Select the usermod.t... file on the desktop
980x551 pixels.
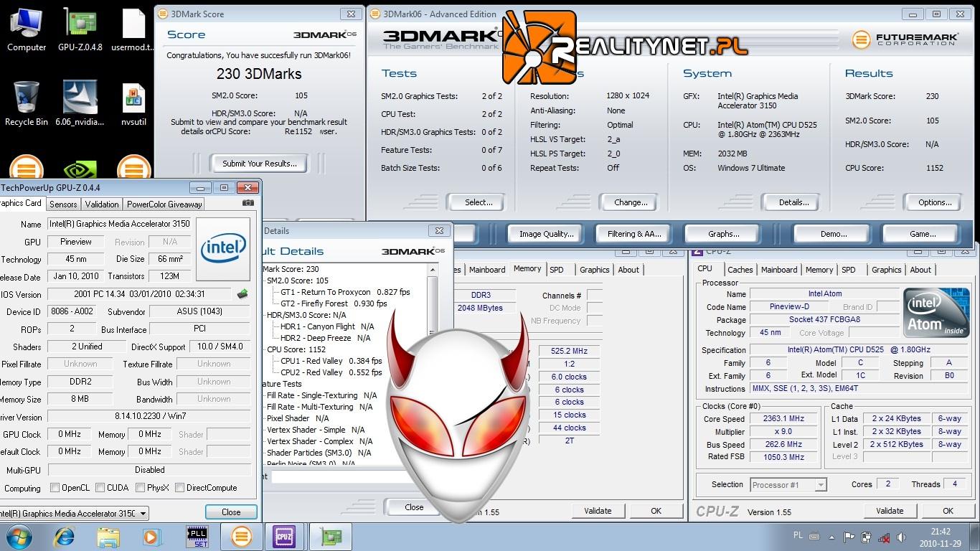(x=133, y=29)
